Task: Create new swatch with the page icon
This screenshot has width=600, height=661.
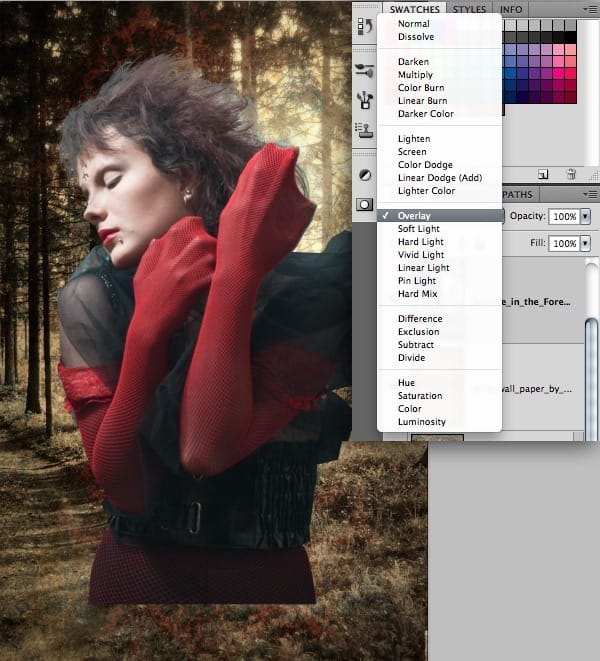Action: pyautogui.click(x=543, y=174)
